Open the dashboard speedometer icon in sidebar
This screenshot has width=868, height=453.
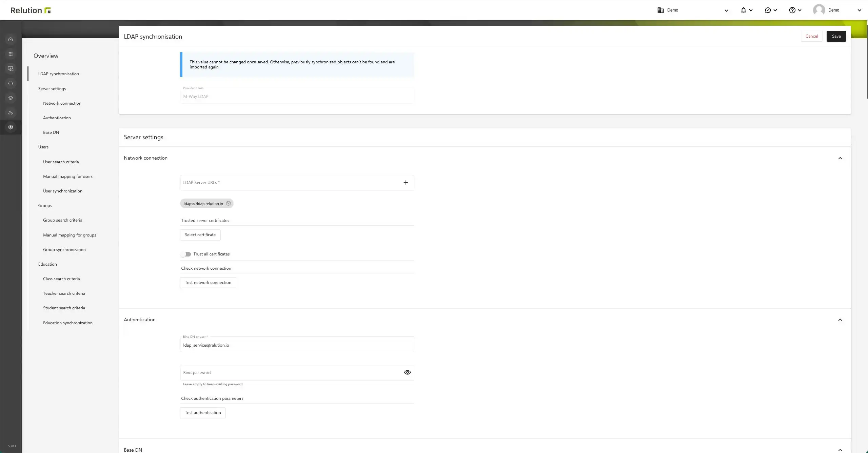point(11,39)
